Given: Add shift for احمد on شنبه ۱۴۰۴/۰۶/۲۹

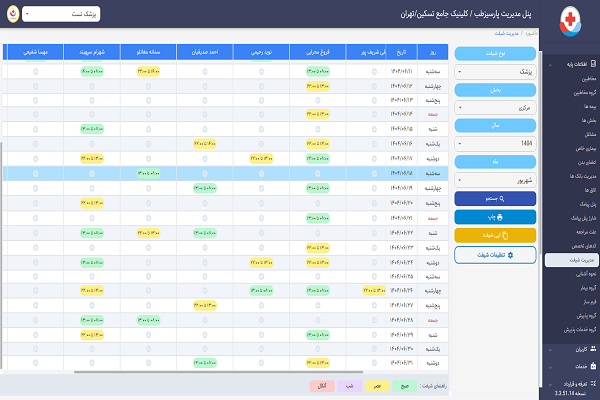Looking at the screenshot, I should coord(205,335).
